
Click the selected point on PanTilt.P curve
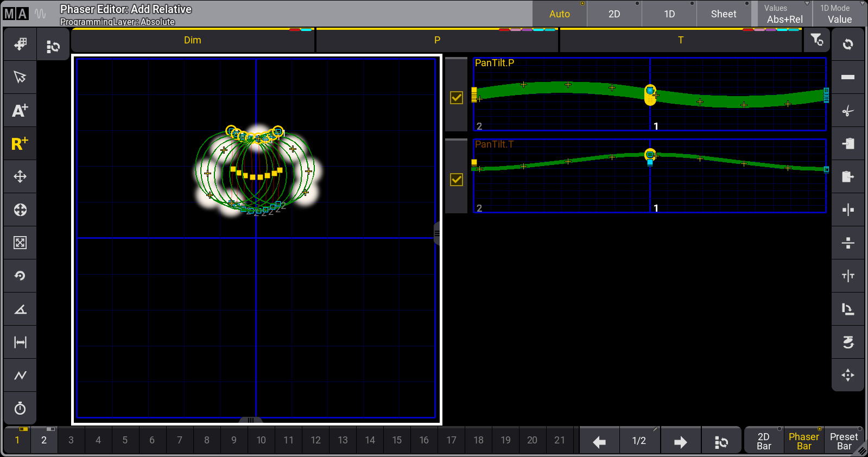(650, 91)
